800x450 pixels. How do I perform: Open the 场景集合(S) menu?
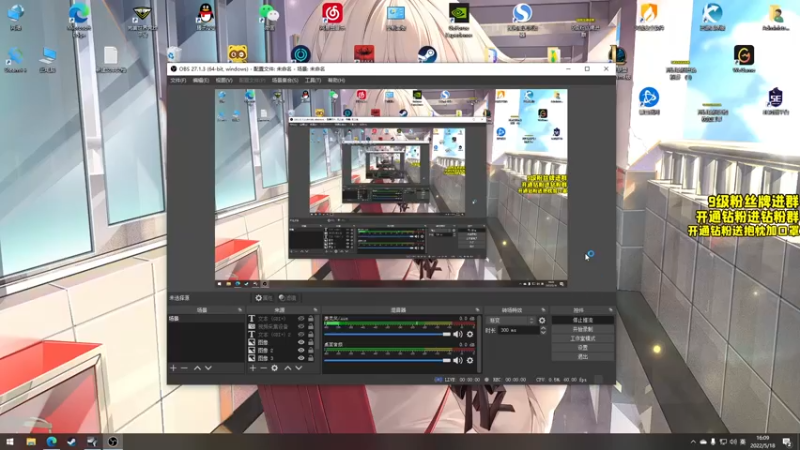coord(285,81)
